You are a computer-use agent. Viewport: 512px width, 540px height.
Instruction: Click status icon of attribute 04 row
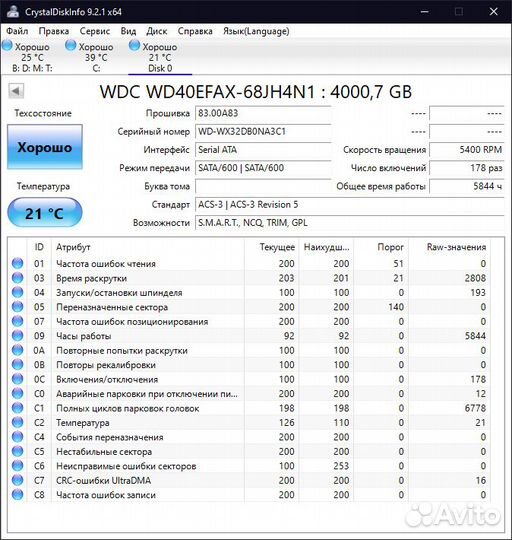pyautogui.click(x=18, y=292)
